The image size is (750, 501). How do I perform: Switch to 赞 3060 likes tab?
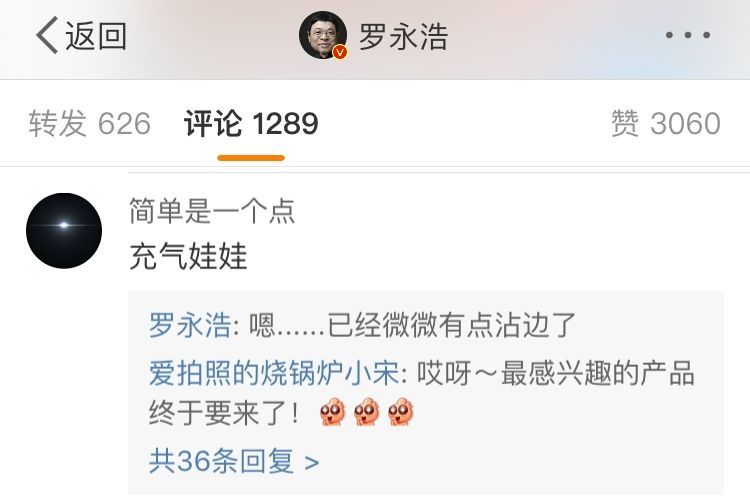[666, 123]
